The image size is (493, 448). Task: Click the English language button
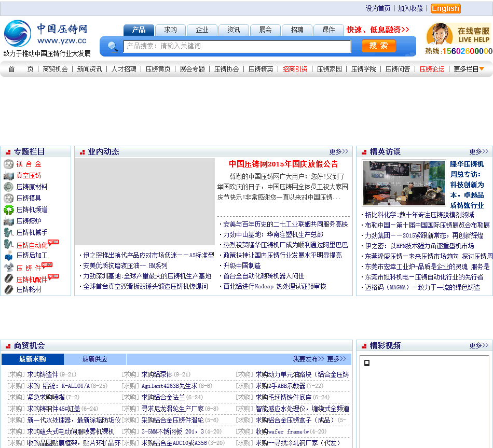pos(445,8)
